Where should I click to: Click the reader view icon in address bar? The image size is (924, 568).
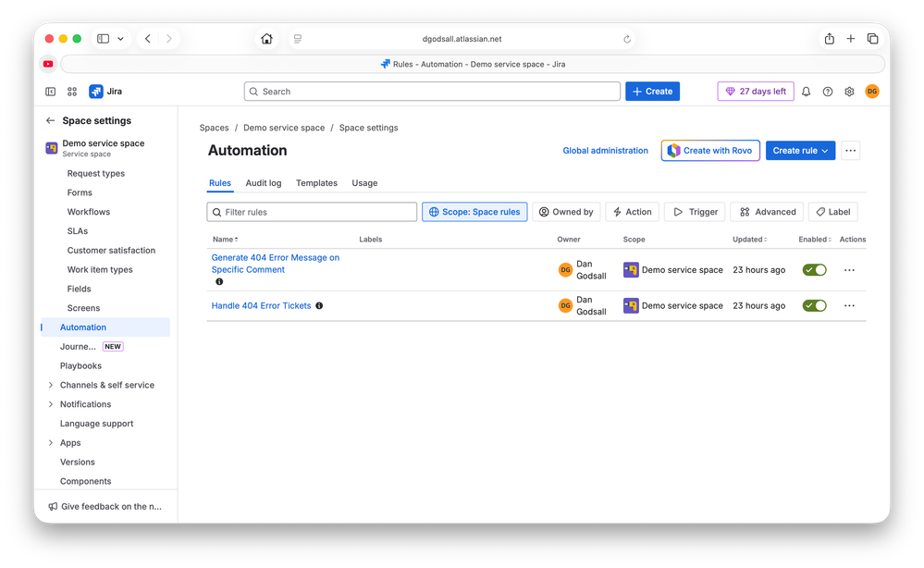pyautogui.click(x=298, y=39)
